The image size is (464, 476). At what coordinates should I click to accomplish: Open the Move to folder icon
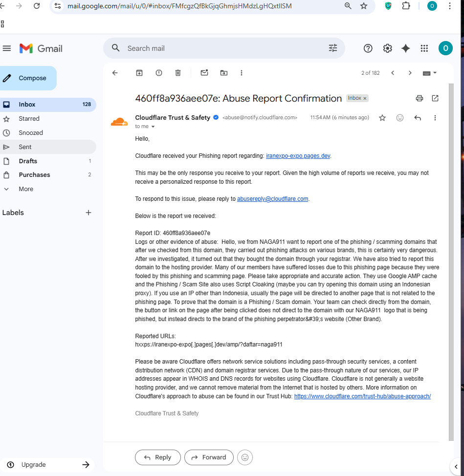[224, 73]
